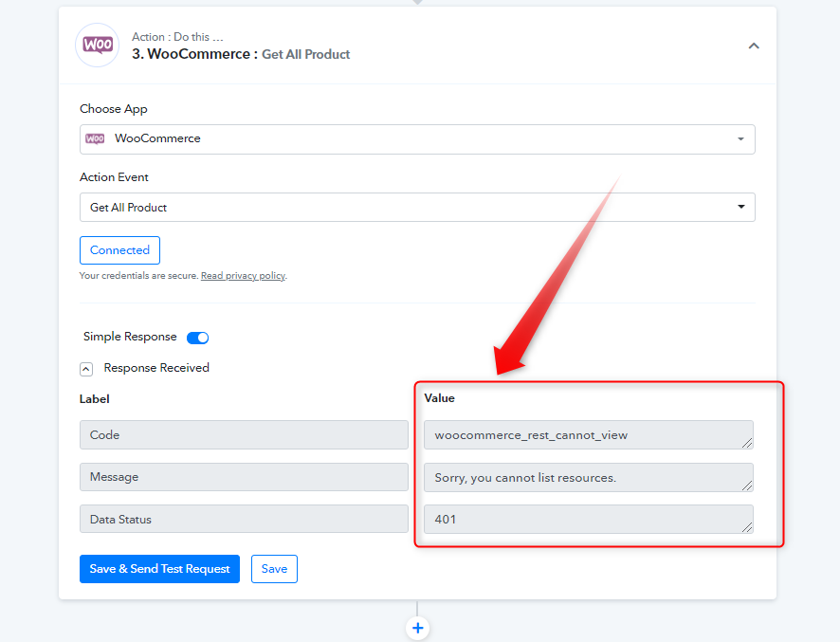Toggle the Simple Response switch
This screenshot has height=642, width=840.
point(198,338)
